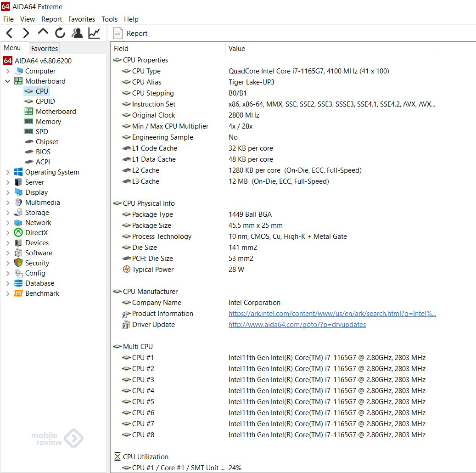Image resolution: width=476 pixels, height=473 pixels.
Task: Select the Multimedia speaker icon
Action: coord(18,203)
